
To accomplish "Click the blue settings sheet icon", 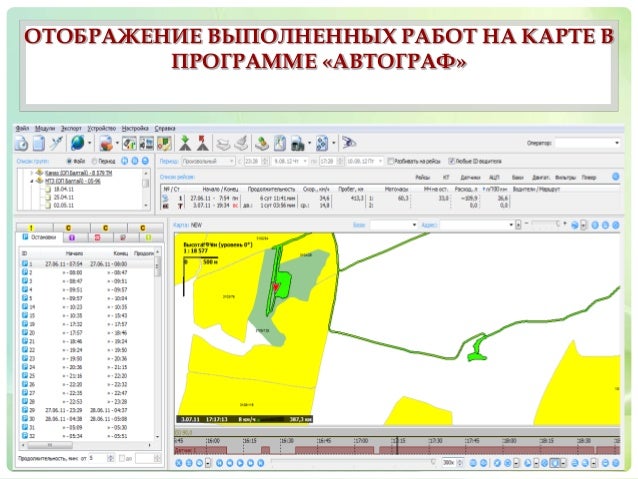I will pyautogui.click(x=322, y=143).
